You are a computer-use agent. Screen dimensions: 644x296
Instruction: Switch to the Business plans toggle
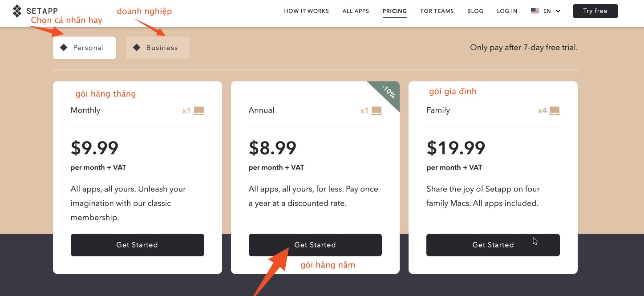pos(158,48)
